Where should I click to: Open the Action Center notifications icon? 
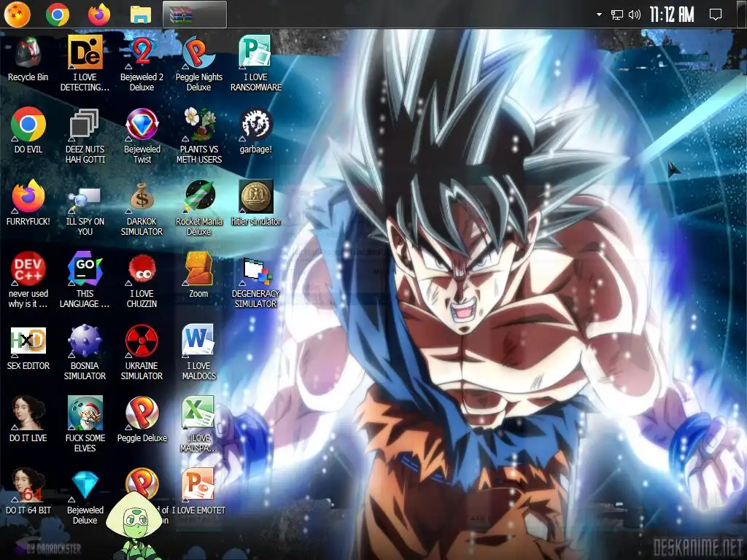(715, 15)
